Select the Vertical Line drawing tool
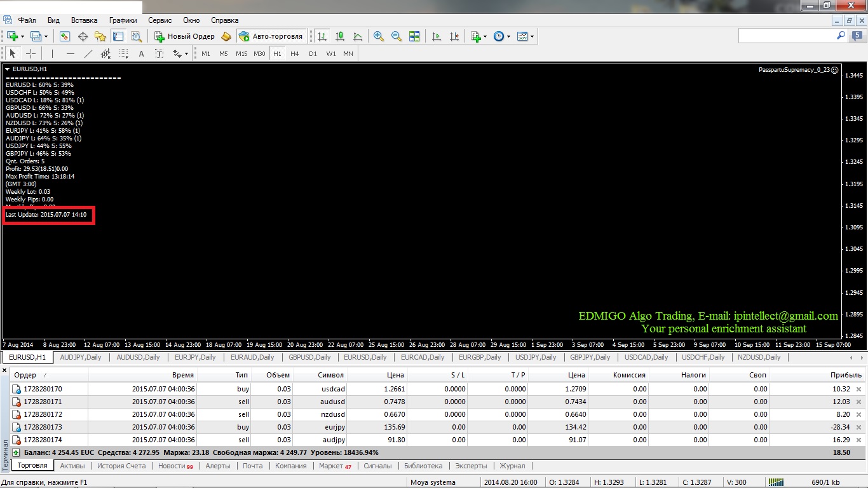 coord(53,53)
